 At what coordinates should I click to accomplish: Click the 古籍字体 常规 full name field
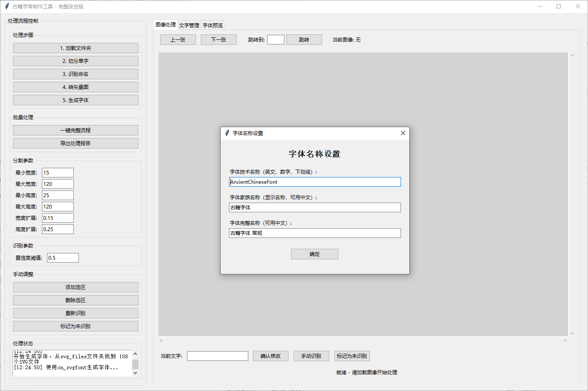click(x=315, y=233)
